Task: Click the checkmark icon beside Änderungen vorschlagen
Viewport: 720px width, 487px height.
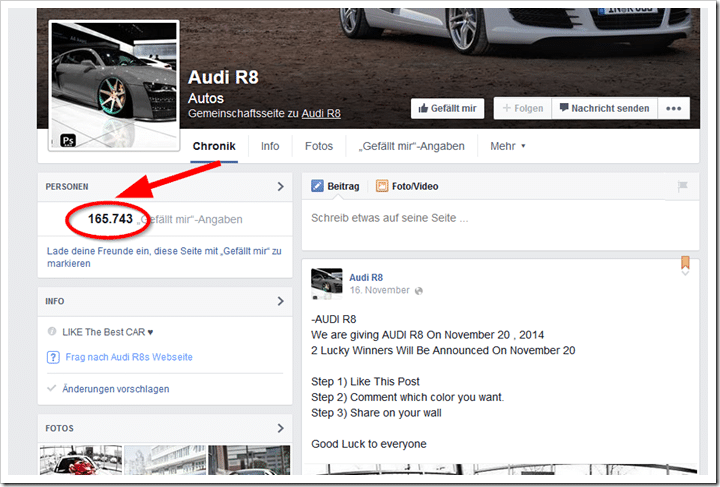Action: click(51, 388)
